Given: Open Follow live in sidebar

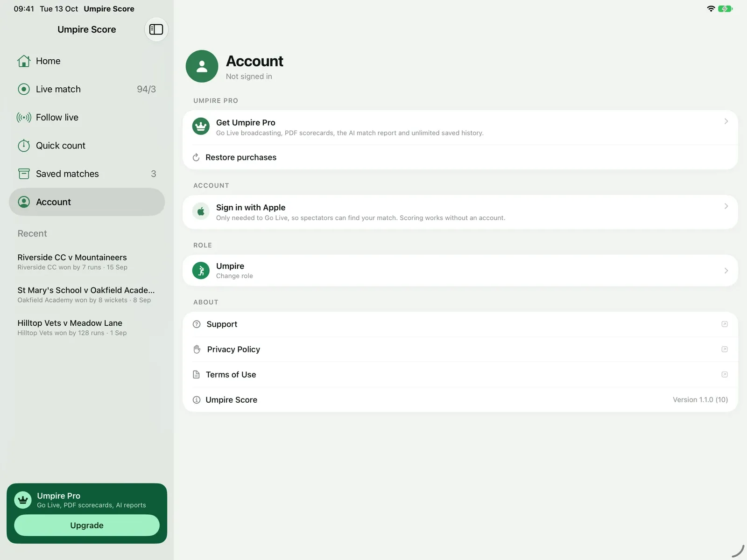Looking at the screenshot, I should [87, 118].
